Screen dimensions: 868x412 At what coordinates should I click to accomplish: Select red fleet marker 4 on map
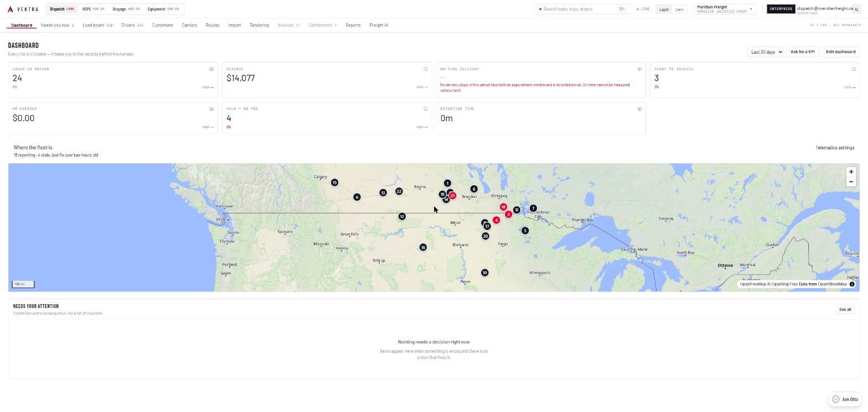click(496, 220)
